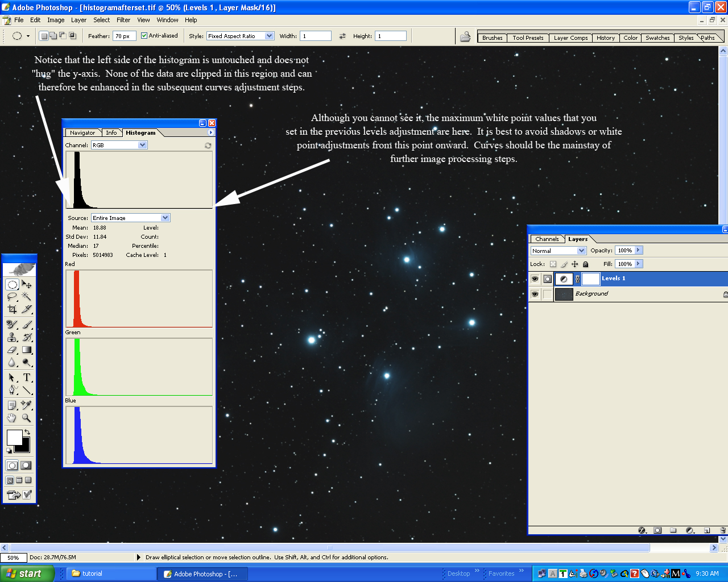728x582 pixels.
Task: Select the Clone Stamp tool
Action: (12, 337)
